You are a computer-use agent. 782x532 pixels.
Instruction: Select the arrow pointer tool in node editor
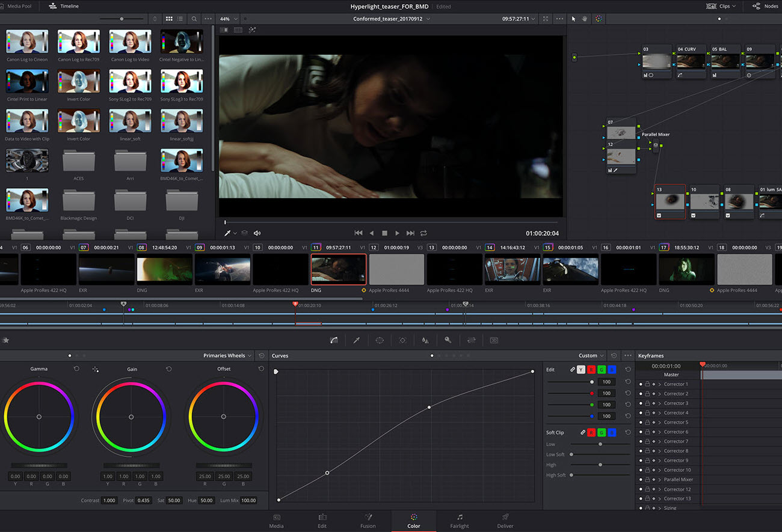(574, 19)
